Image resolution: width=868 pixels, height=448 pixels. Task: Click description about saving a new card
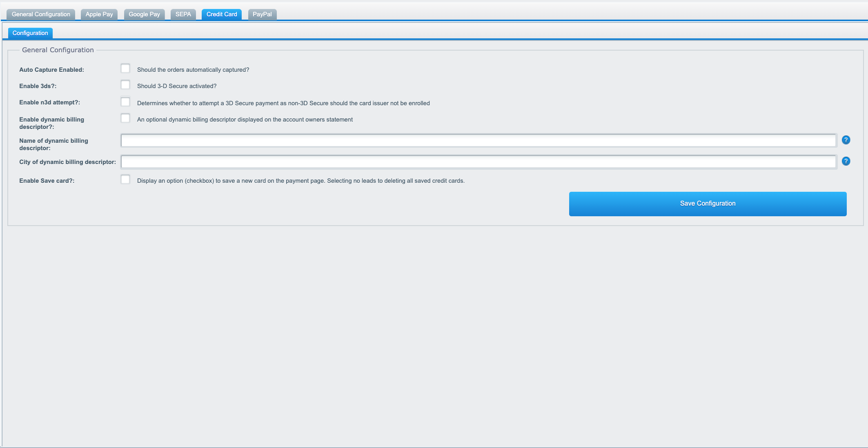(301, 181)
